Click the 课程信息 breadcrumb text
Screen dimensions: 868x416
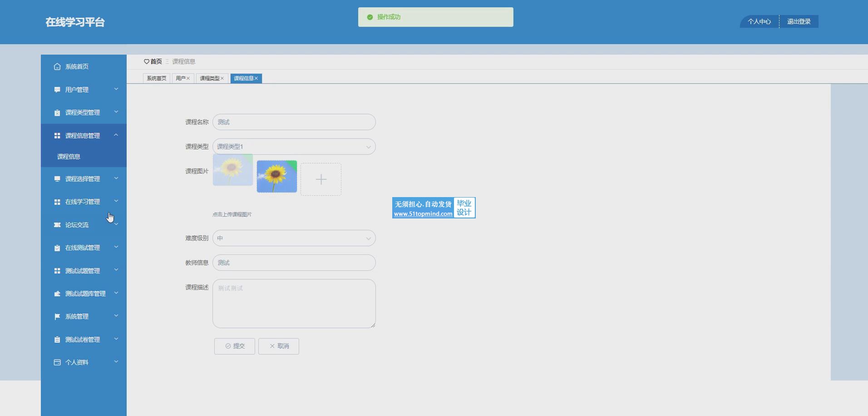[x=183, y=62]
